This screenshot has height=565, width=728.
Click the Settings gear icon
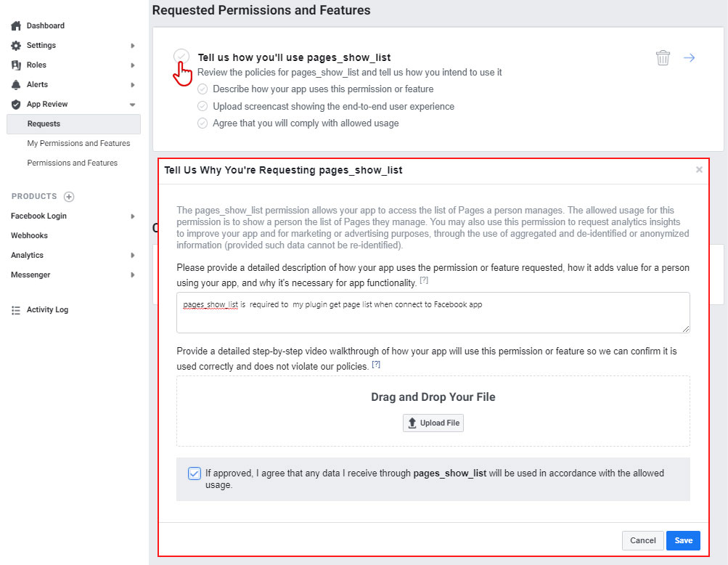[x=16, y=46]
